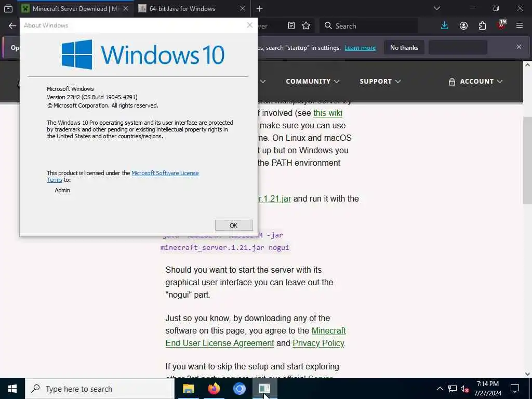Open the Privacy Policy link
Screen dimensions: 532x399
pos(318,343)
